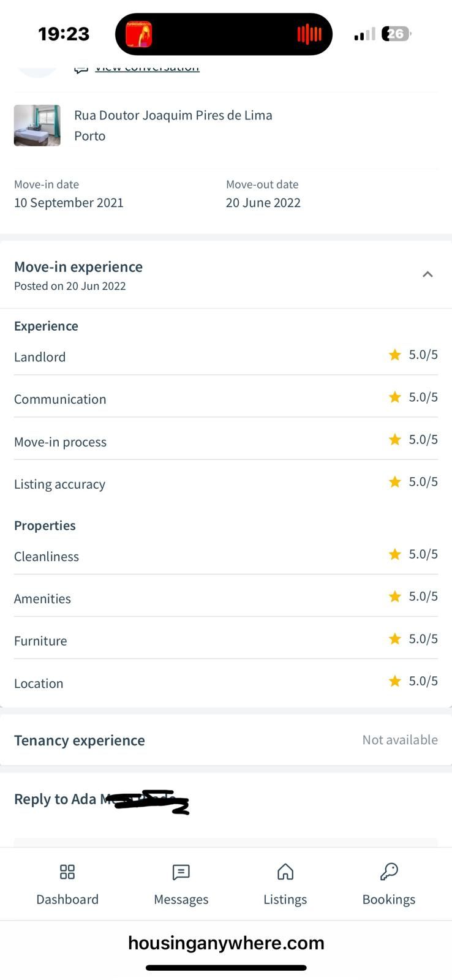Image resolution: width=452 pixels, height=980 pixels.
Task: Switch to the Messages tab label
Action: click(x=181, y=899)
